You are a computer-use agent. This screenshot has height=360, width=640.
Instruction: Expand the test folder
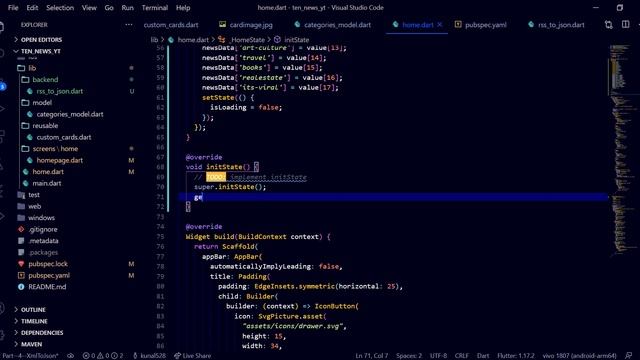click(34, 195)
